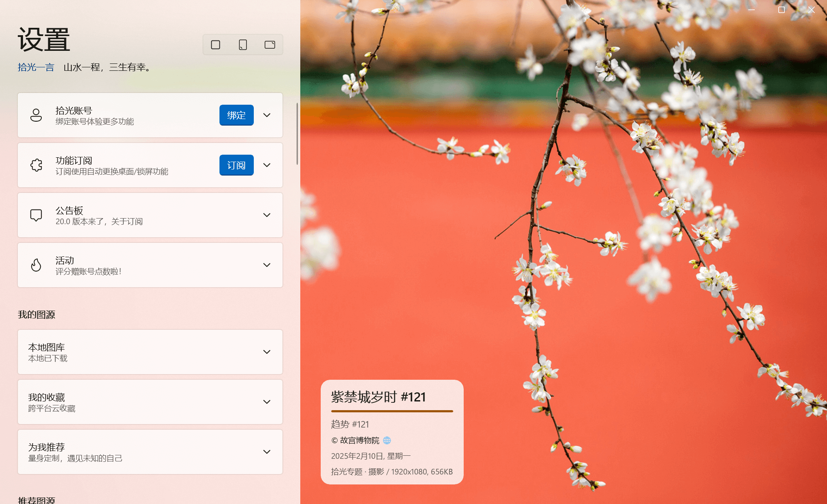
Task: Click the 趋势 #121 text
Action: 350,424
